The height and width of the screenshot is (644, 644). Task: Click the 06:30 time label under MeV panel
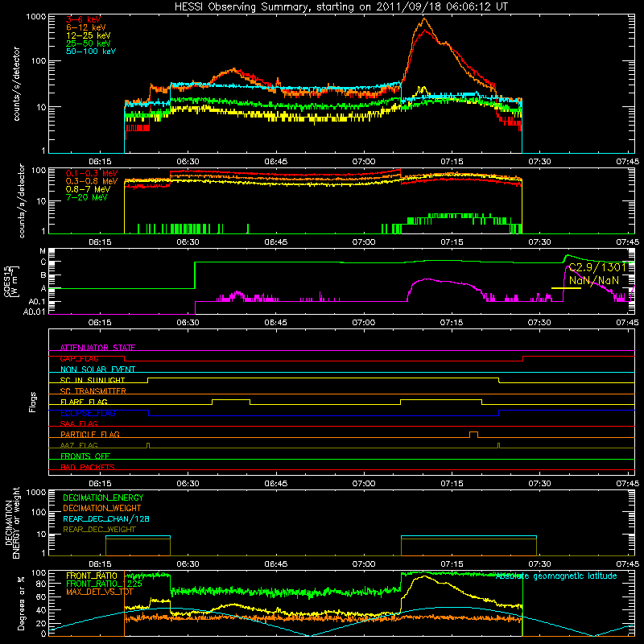[x=188, y=242]
